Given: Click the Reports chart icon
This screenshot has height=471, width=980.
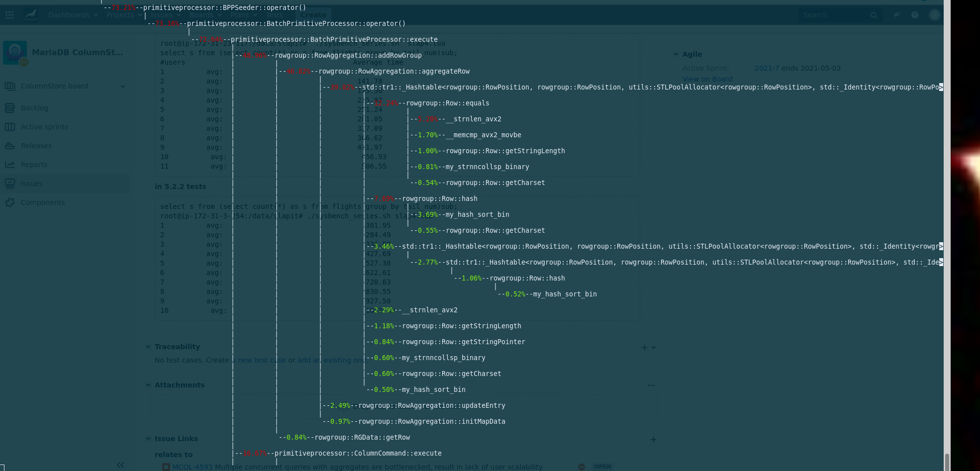Looking at the screenshot, I should point(10,165).
